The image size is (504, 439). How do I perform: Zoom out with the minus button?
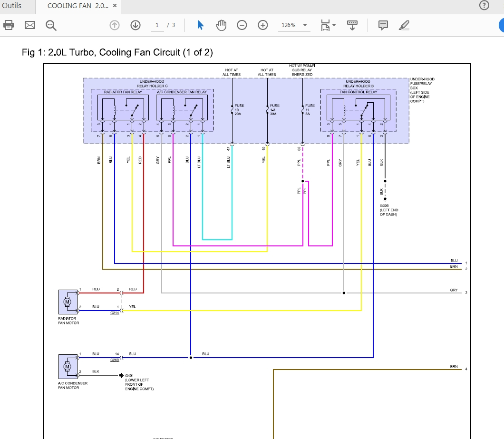tap(242, 25)
